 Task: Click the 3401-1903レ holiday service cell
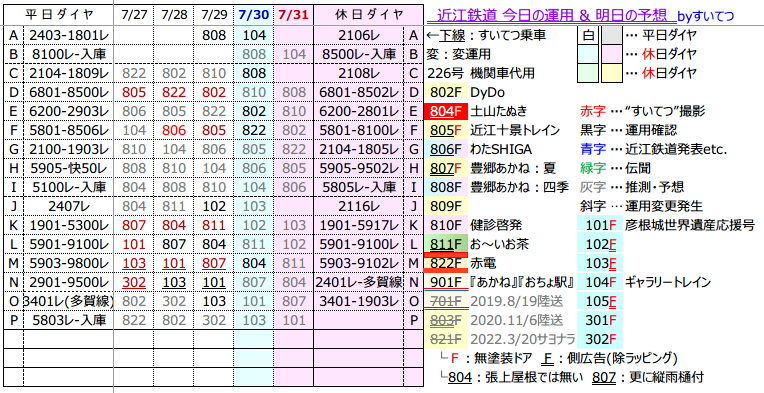coord(359,301)
